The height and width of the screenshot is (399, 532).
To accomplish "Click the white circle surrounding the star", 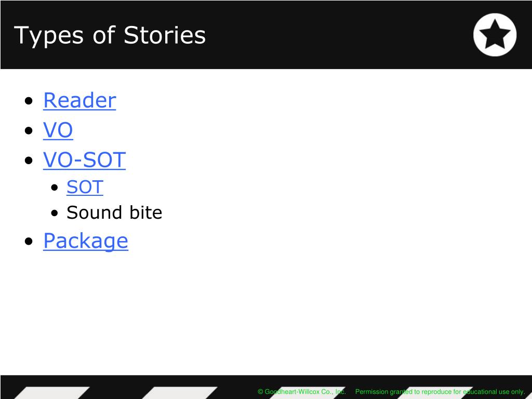I will [495, 35].
